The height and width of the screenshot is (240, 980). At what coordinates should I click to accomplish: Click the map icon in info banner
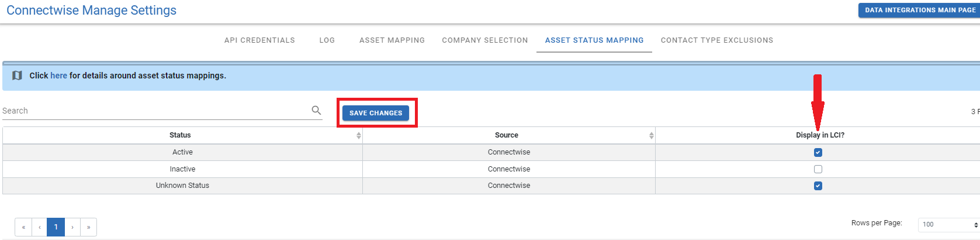pyautogui.click(x=18, y=76)
